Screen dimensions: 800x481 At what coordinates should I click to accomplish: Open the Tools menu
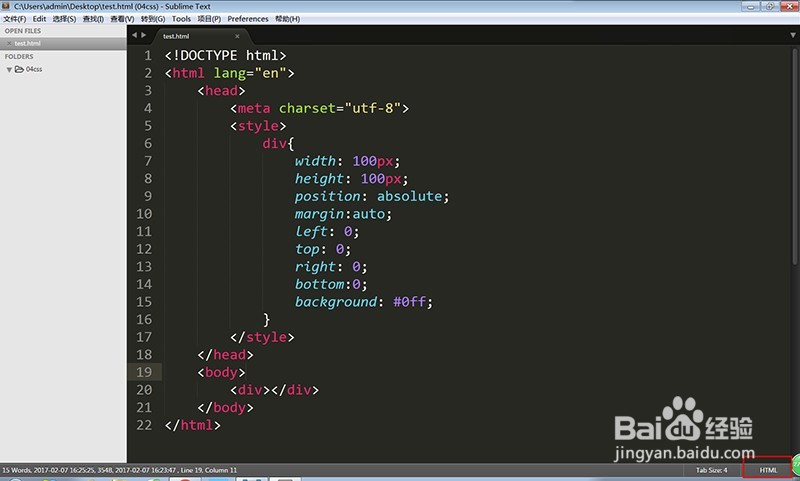tap(181, 19)
